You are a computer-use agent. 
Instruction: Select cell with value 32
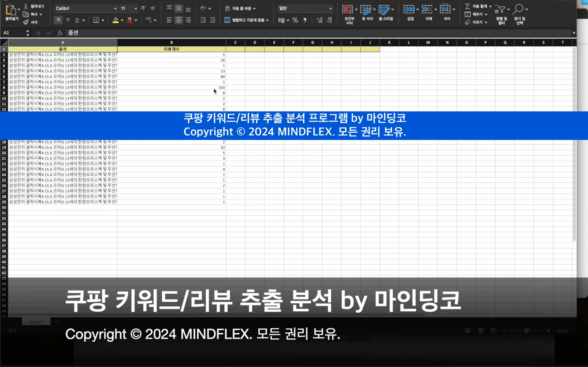[x=172, y=147]
